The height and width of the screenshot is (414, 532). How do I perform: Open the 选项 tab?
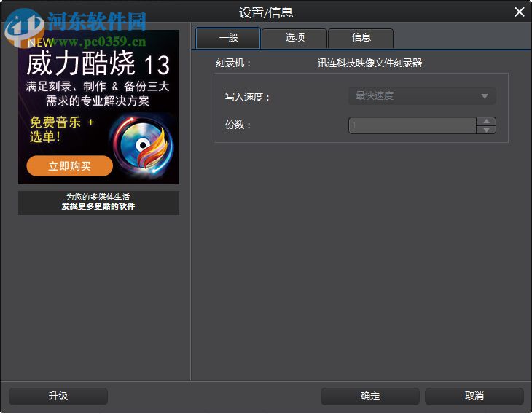tap(294, 38)
